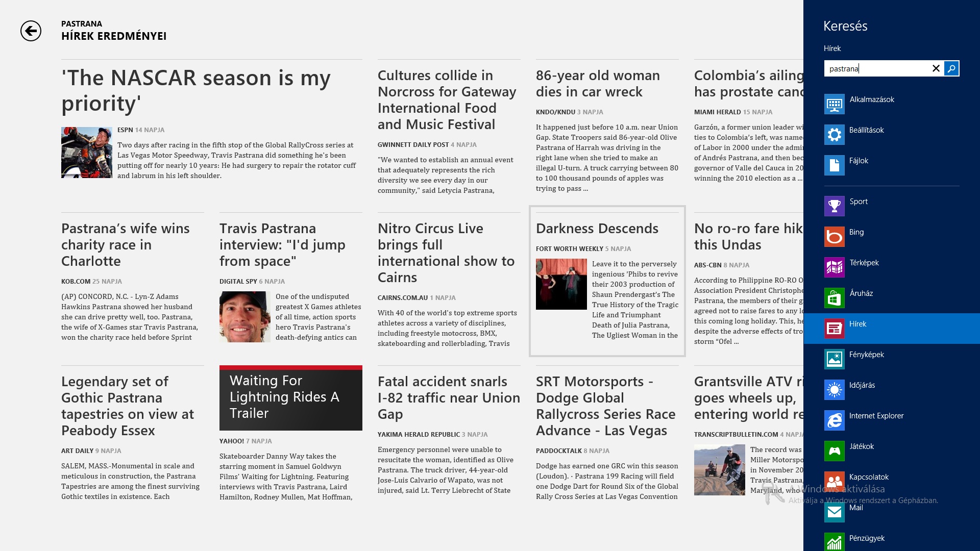The height and width of the screenshot is (551, 980).
Task: Open Grantsville ATV rider article headline
Action: [x=749, y=398]
